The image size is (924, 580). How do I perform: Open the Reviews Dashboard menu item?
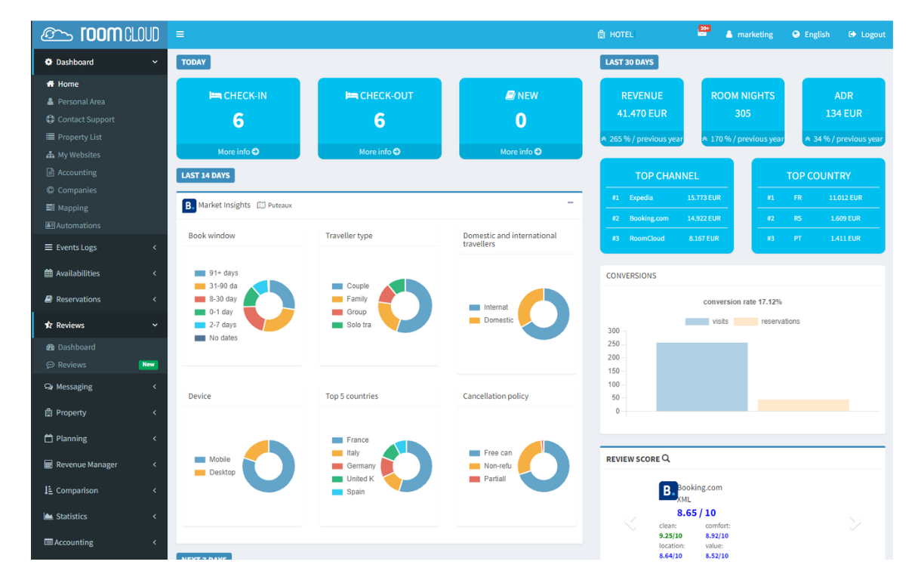point(75,347)
